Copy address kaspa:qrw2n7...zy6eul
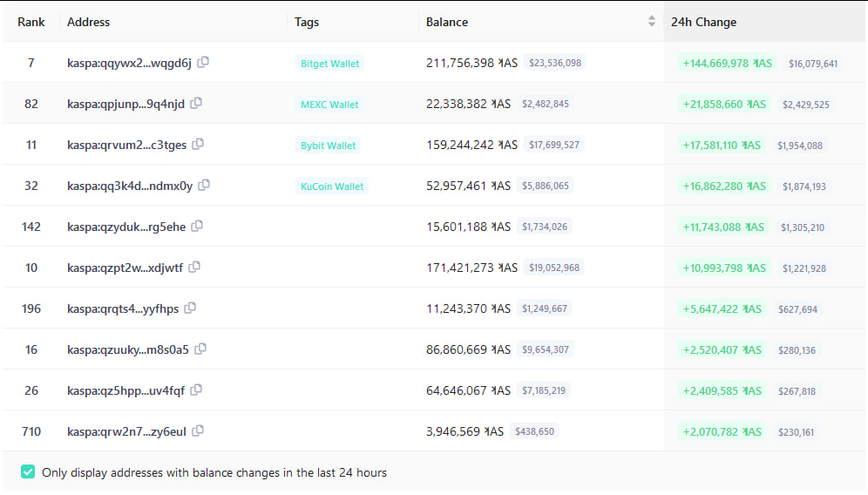 [x=198, y=431]
